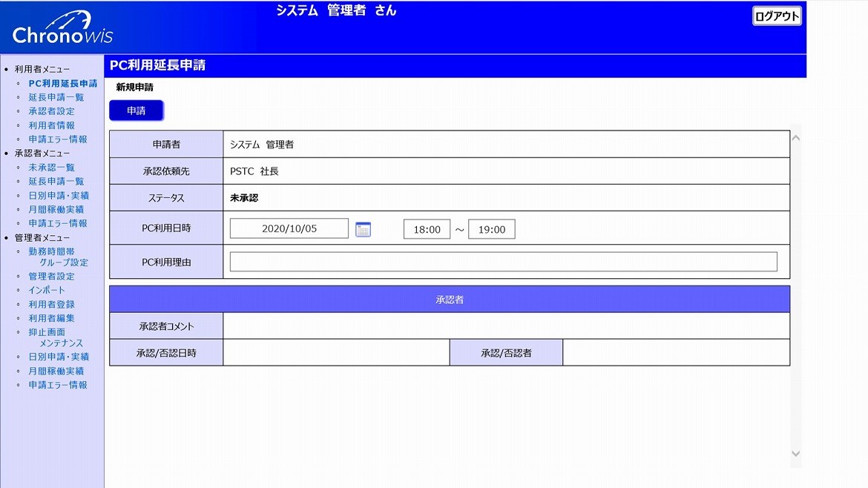Click the PC利用理由 text field
This screenshot has height=488, width=868.
[503, 262]
